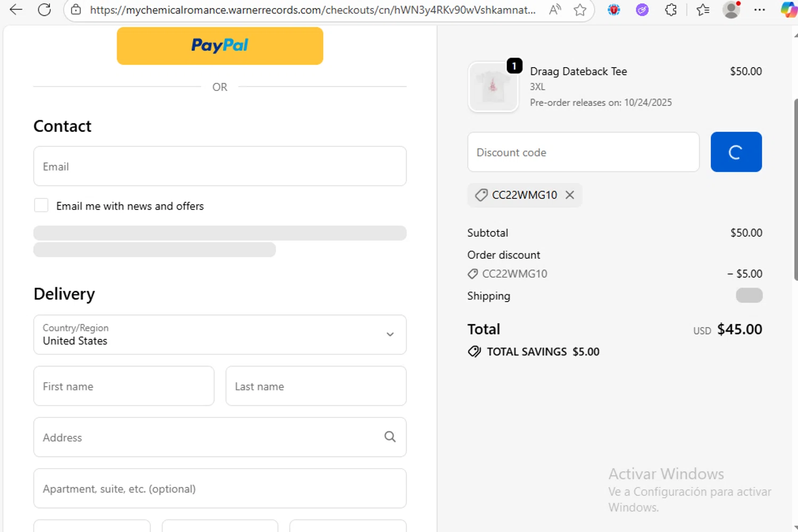798x532 pixels.
Task: Open the Extensions puzzle menu
Action: (671, 10)
